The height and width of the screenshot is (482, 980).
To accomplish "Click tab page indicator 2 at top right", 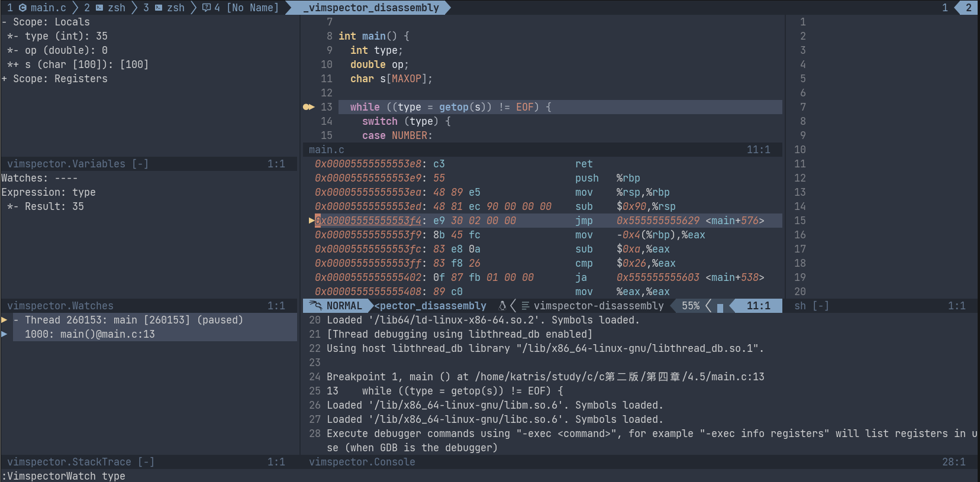I will (x=968, y=8).
